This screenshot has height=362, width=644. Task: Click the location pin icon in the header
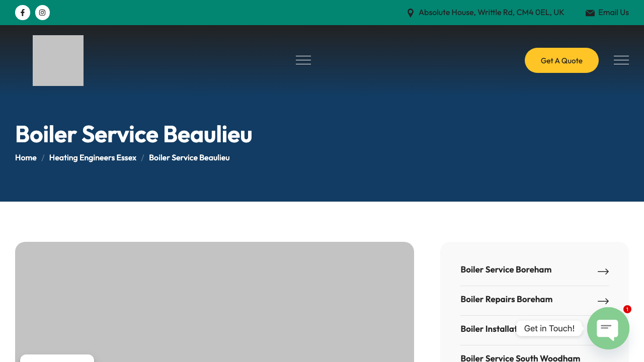tap(411, 13)
